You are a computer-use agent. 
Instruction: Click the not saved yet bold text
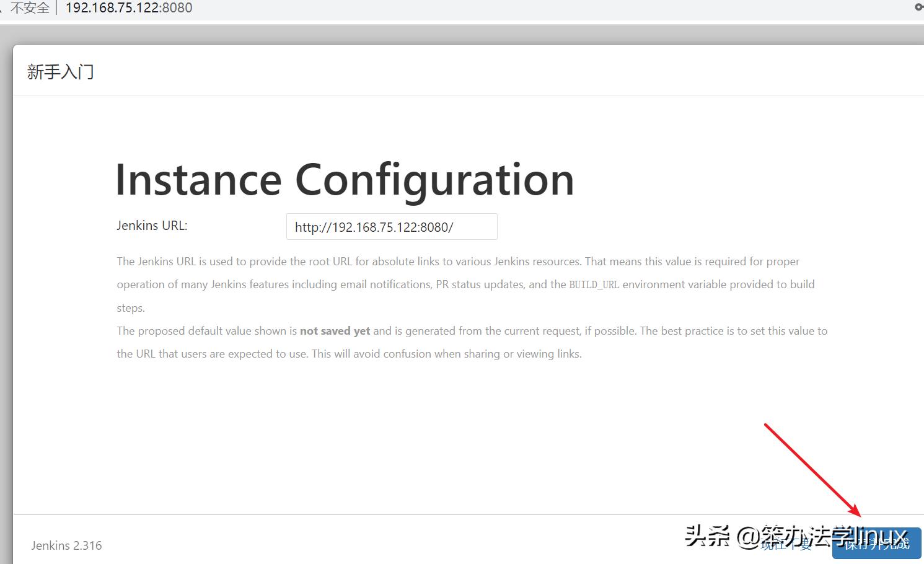335,330
